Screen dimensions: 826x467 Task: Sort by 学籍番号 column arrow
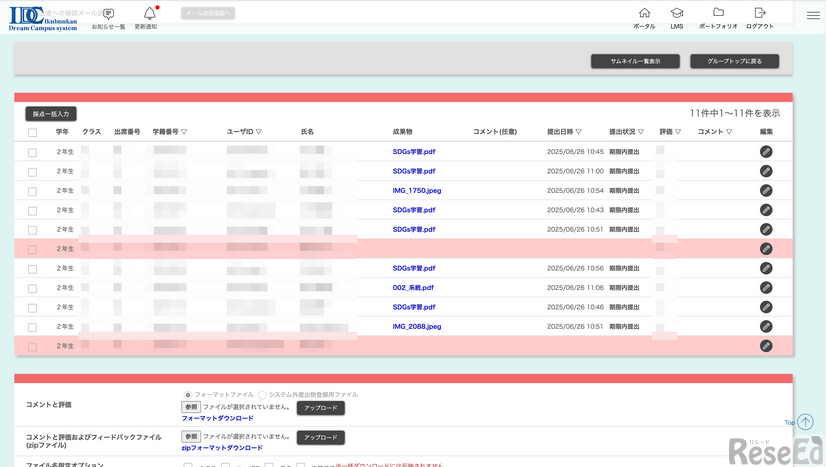pyautogui.click(x=184, y=132)
